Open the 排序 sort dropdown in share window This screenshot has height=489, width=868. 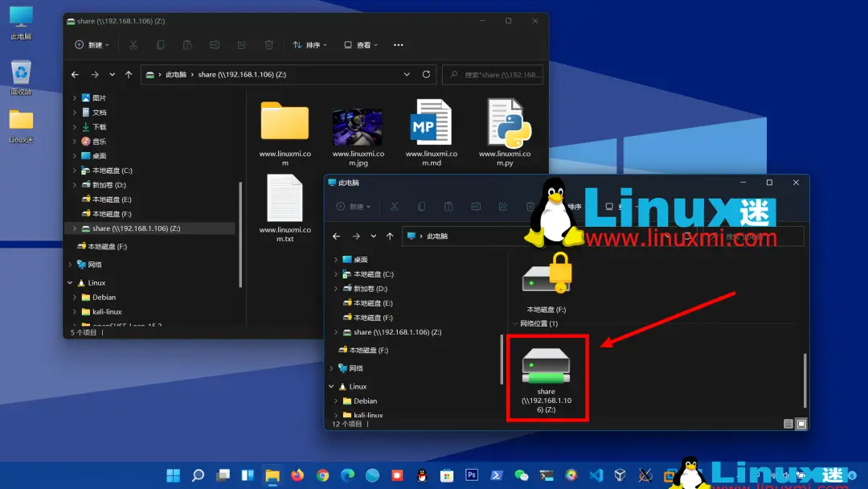tap(309, 45)
